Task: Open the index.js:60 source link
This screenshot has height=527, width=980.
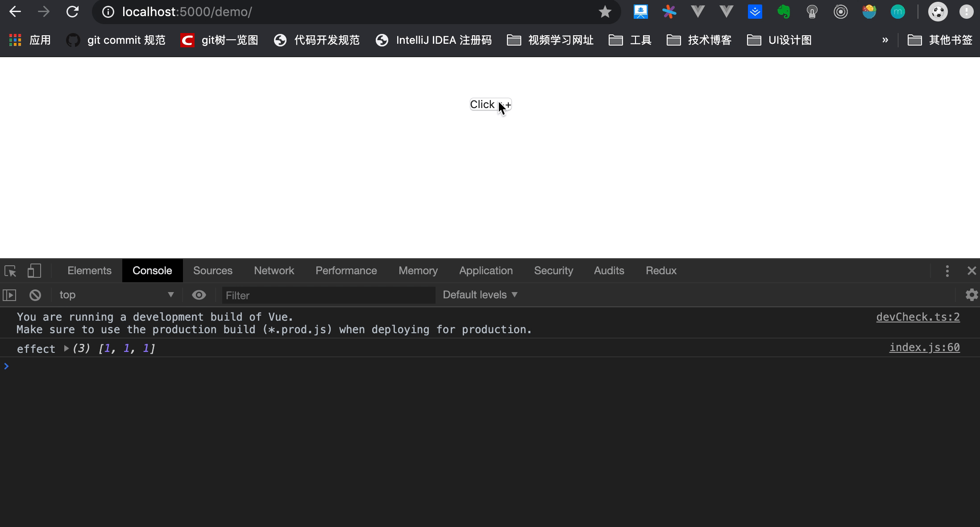Action: [x=924, y=347]
